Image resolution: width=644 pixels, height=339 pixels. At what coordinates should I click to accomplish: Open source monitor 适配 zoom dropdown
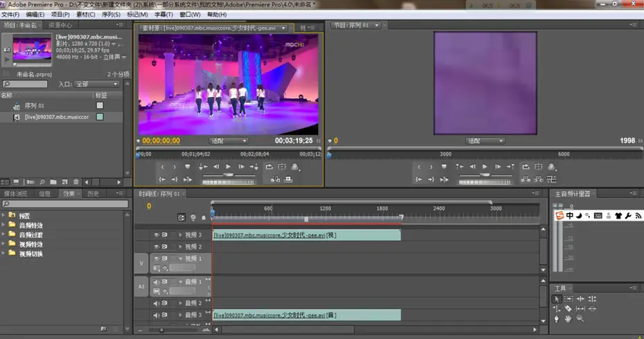[229, 140]
